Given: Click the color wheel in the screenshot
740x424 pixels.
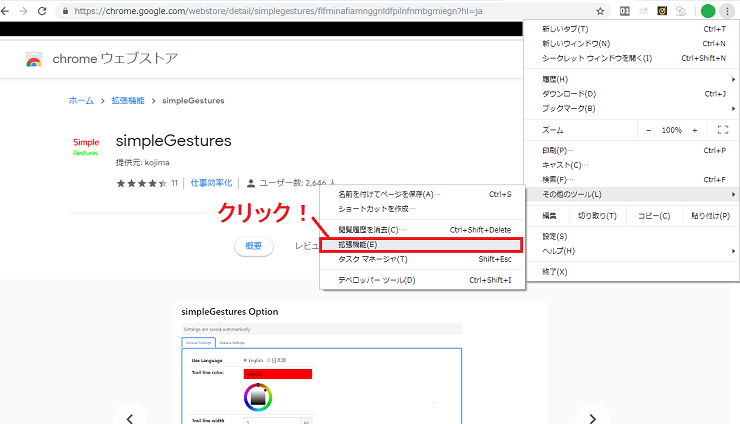Looking at the screenshot, I should (x=258, y=397).
